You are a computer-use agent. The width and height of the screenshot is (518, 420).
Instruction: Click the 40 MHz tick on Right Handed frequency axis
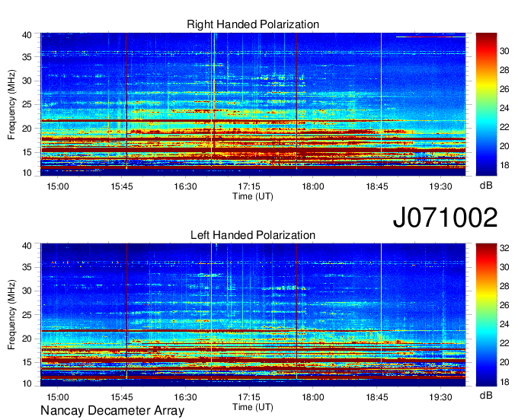pyautogui.click(x=27, y=35)
